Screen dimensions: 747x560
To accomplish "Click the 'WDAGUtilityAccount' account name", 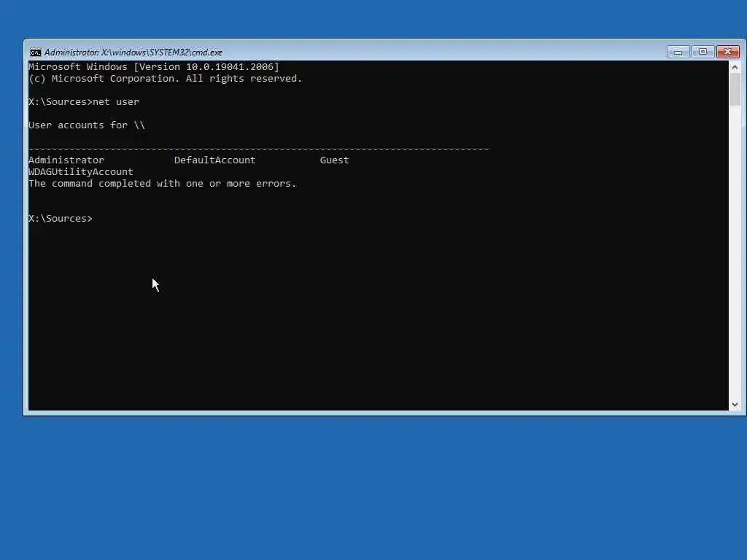I will [x=81, y=172].
